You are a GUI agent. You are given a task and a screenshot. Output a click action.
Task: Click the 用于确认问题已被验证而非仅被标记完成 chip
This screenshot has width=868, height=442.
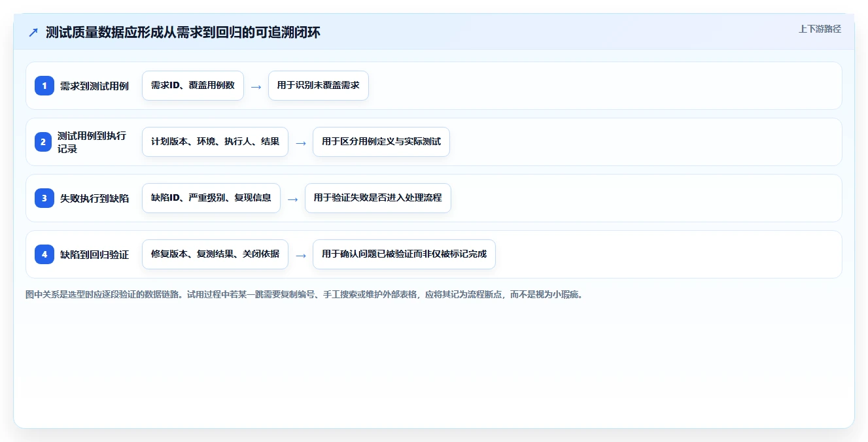pos(404,254)
